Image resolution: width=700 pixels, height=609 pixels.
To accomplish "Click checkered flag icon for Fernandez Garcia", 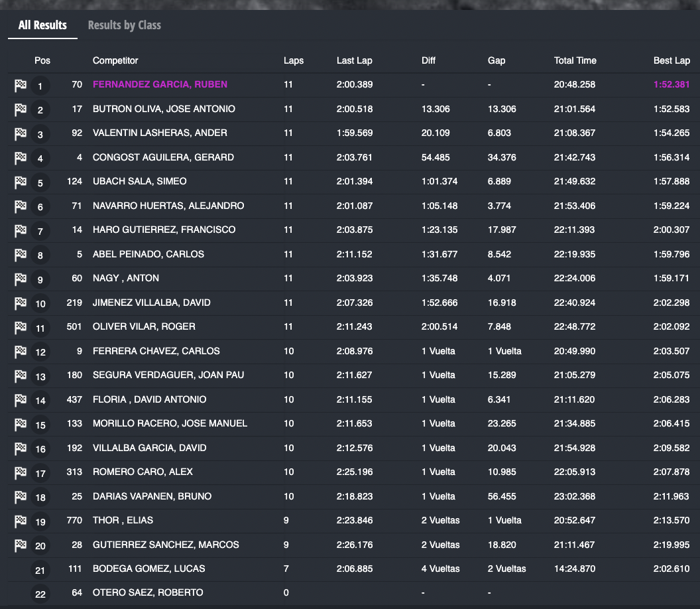I will 21,85.
